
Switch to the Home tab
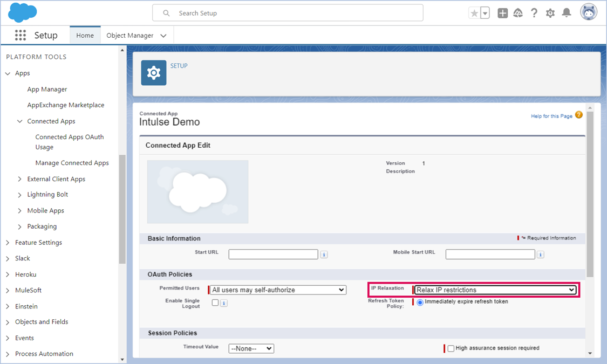coord(85,35)
